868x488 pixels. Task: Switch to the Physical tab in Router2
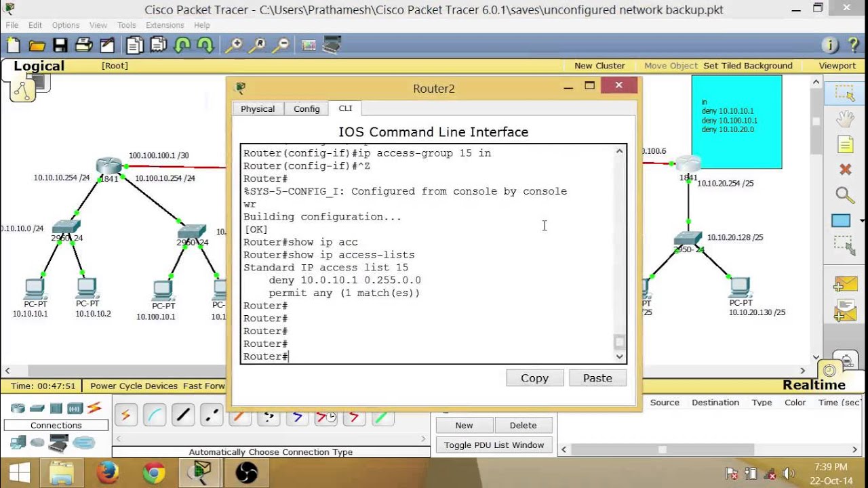258,109
